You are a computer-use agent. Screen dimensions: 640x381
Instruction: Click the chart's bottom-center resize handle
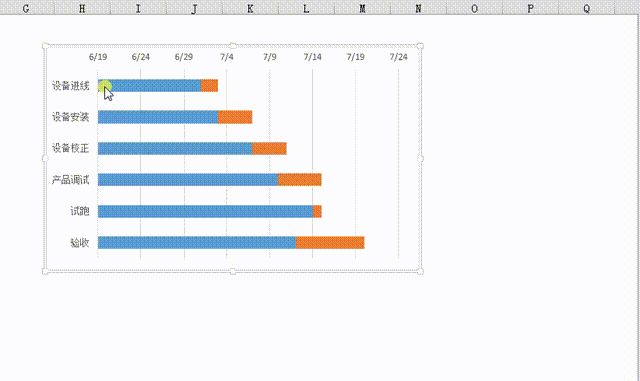click(x=233, y=271)
